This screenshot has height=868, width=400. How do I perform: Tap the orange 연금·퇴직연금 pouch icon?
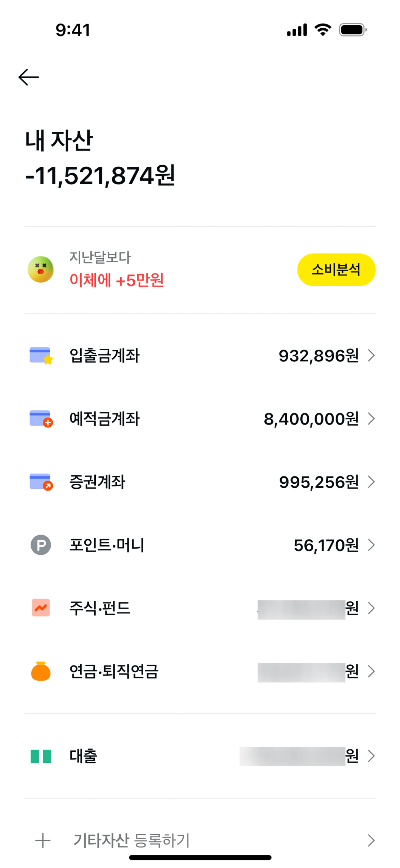tap(41, 671)
